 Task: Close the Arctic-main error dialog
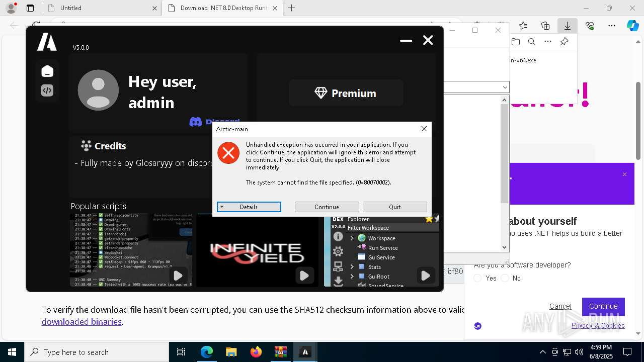pyautogui.click(x=424, y=129)
